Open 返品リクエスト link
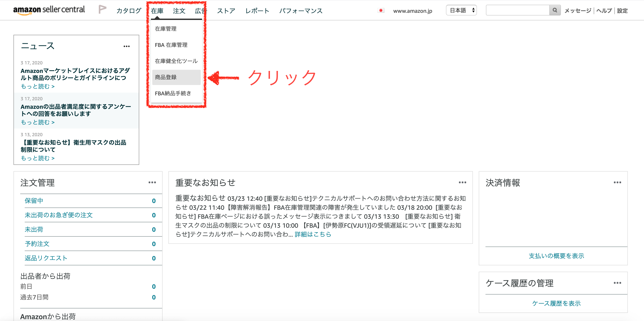This screenshot has height=321, width=644. click(x=46, y=258)
